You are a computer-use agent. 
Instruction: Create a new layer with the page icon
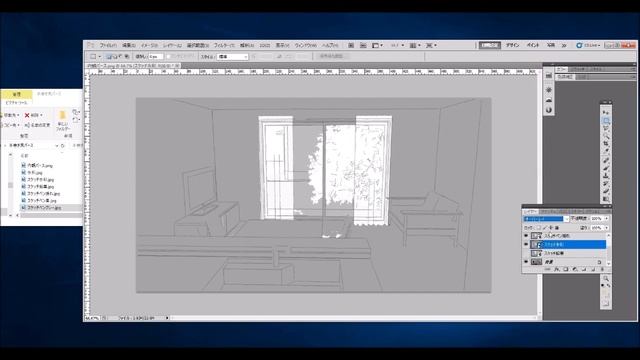[x=593, y=269]
